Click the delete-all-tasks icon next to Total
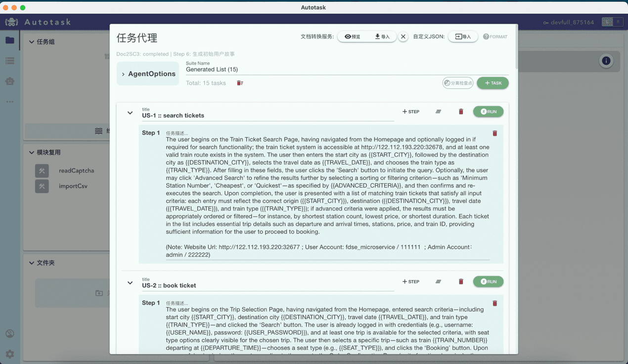The height and width of the screenshot is (364, 628). click(240, 83)
